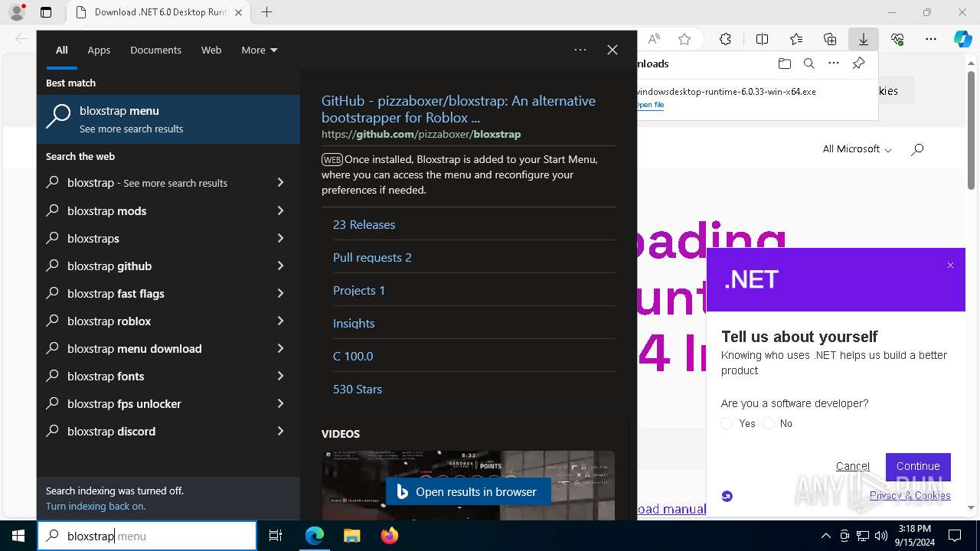Click the Microsoft site search icon
The width and height of the screenshot is (980, 551).
[x=917, y=149]
